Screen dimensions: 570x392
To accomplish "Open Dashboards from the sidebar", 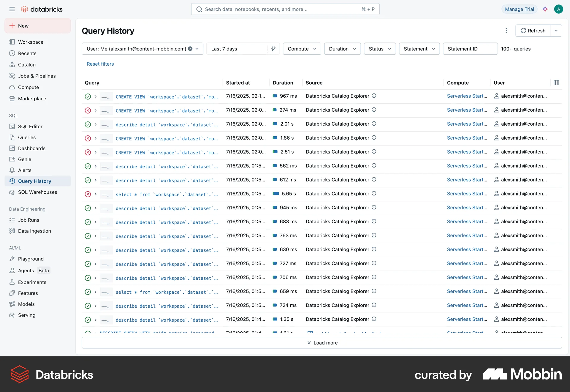I will pyautogui.click(x=31, y=148).
